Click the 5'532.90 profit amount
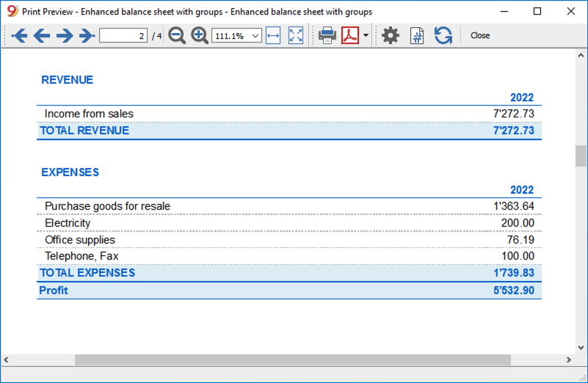This screenshot has width=588, height=383. coord(513,291)
